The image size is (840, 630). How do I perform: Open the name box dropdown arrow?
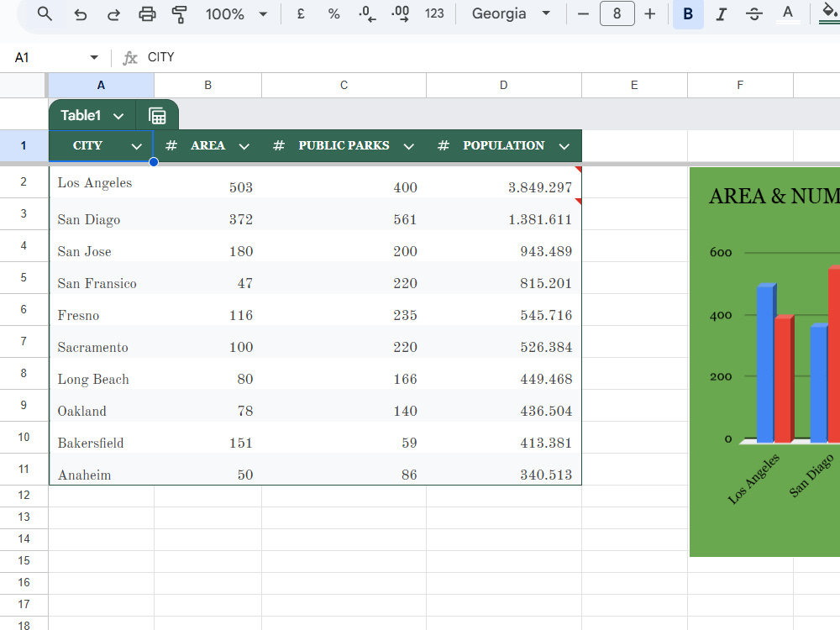94,57
